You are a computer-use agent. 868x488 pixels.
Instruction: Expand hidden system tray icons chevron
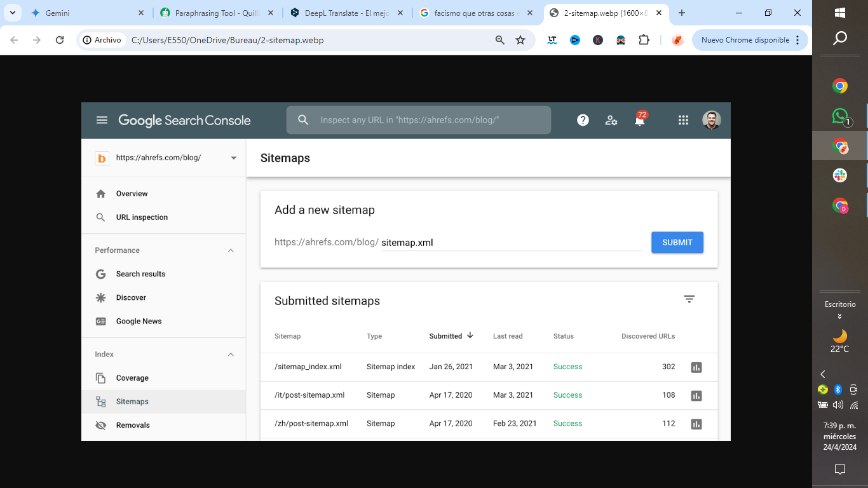(823, 374)
